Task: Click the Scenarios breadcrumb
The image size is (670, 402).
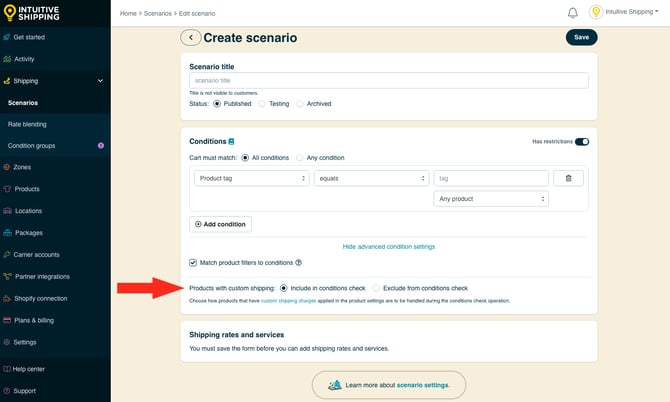Action: click(158, 14)
